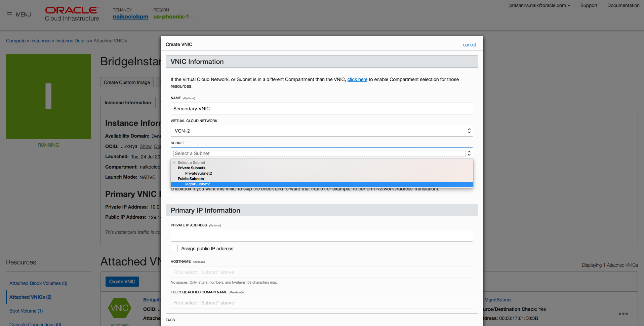Viewport: 644px width, 326px height.
Task: Open the user account dropdown
Action: (x=539, y=5)
